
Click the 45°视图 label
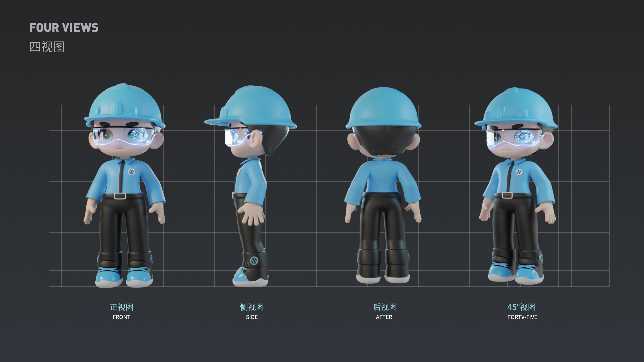[521, 307]
